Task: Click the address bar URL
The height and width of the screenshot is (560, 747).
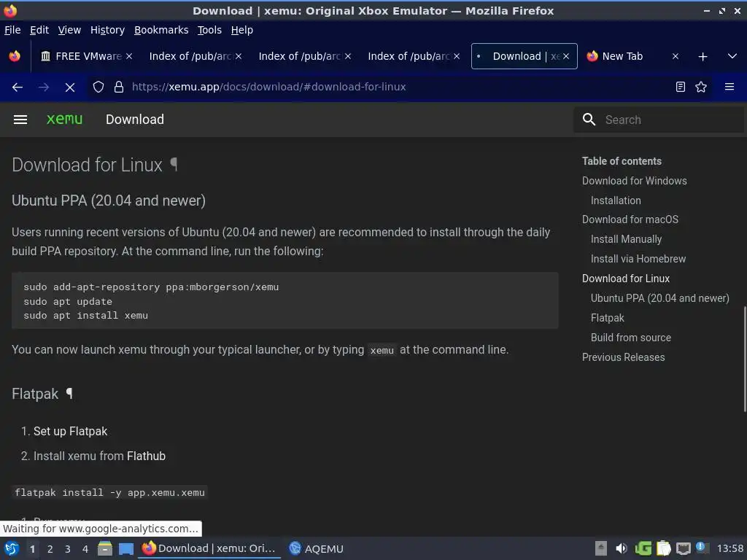Action: [268, 87]
